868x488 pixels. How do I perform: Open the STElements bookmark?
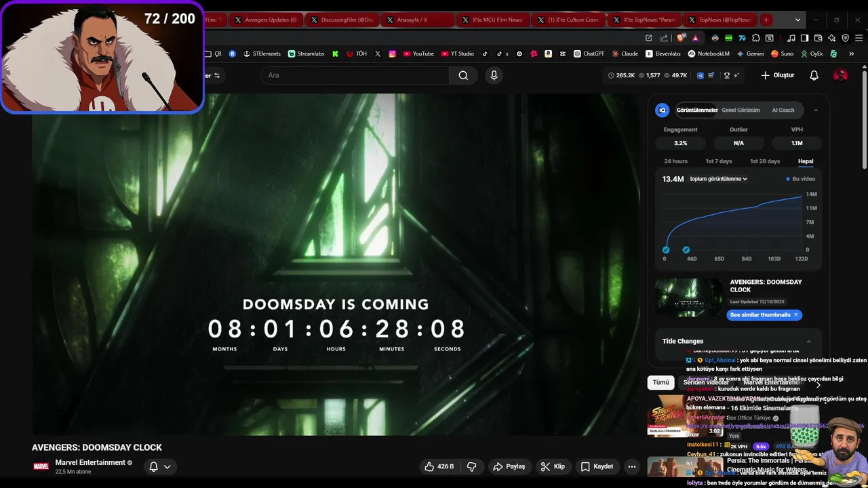pos(262,54)
